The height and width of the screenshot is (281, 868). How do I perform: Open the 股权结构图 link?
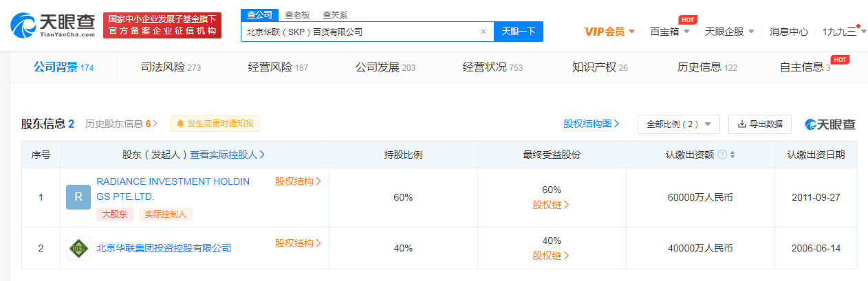pos(591,124)
